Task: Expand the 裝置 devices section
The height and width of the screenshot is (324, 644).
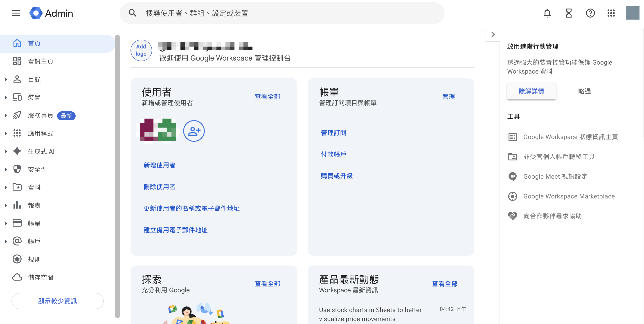Action: coord(6,97)
